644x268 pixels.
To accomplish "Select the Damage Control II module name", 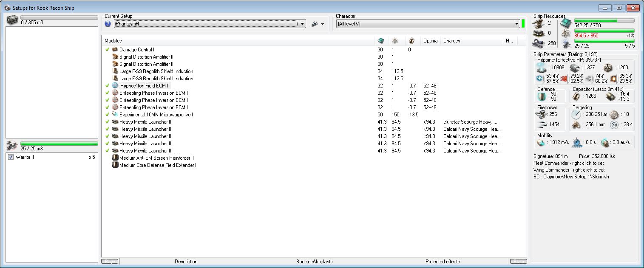I will (137, 50).
